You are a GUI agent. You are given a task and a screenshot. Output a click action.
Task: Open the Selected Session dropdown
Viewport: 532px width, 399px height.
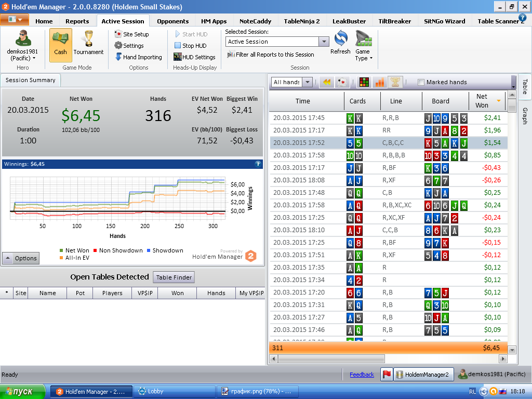tap(324, 42)
